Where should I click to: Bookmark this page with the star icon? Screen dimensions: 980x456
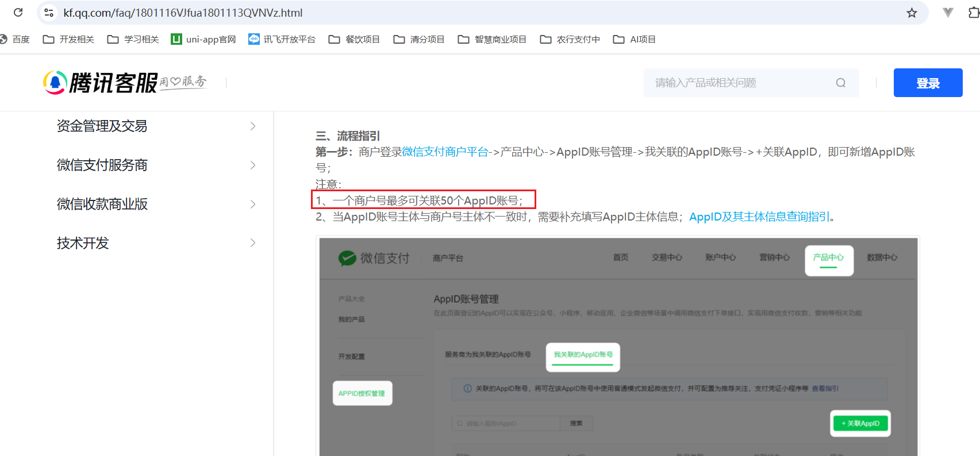912,13
